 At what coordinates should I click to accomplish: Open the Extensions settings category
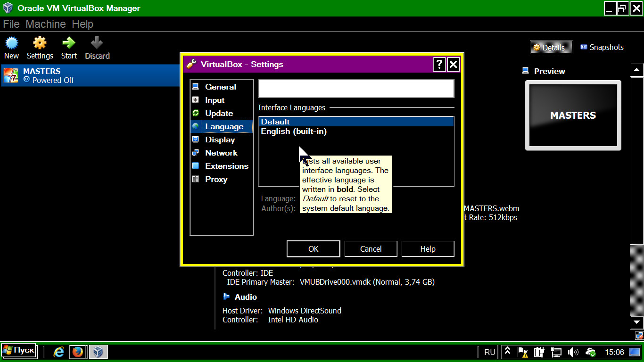[221, 166]
